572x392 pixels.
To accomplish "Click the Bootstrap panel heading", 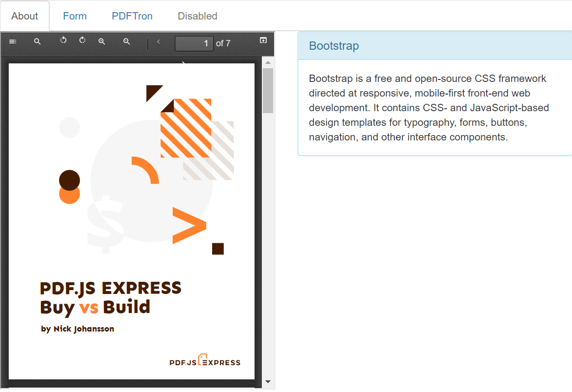I will click(x=334, y=45).
